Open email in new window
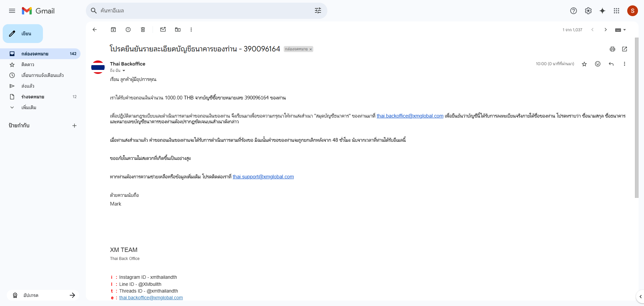 coord(625,49)
